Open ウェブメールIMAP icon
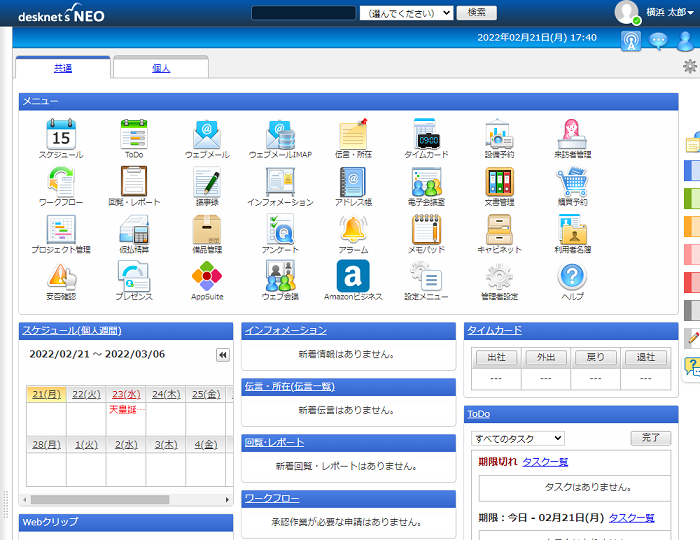This screenshot has width=700, height=540. 280,134
